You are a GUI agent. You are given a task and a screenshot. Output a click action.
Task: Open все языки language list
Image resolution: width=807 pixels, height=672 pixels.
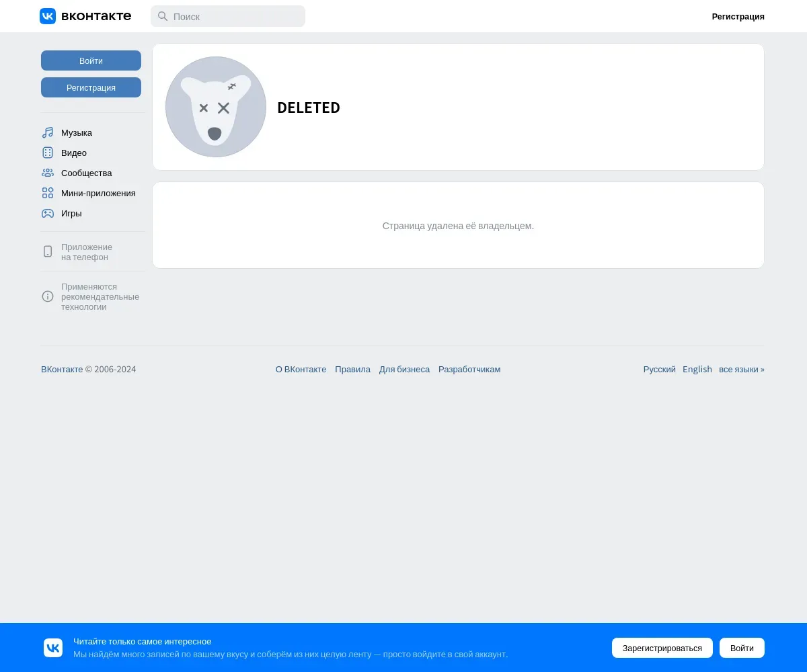742,369
